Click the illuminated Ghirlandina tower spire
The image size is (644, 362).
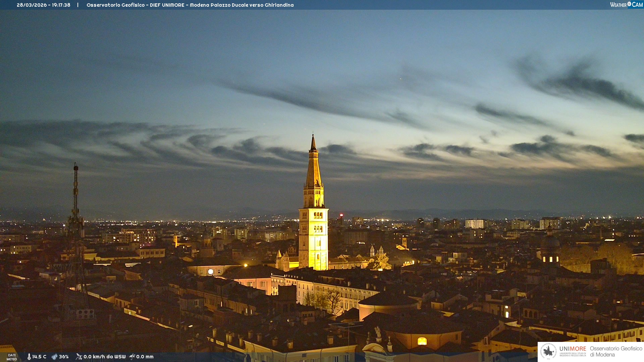coord(313,168)
